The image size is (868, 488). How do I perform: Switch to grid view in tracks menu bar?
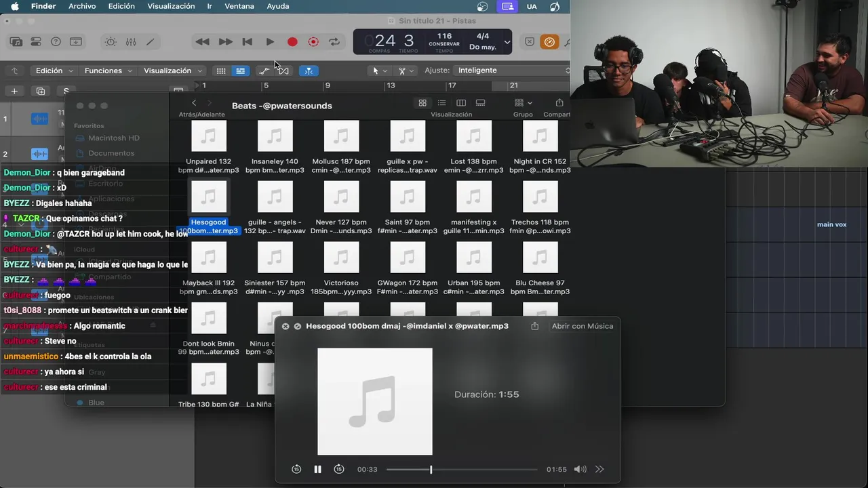[x=221, y=70]
